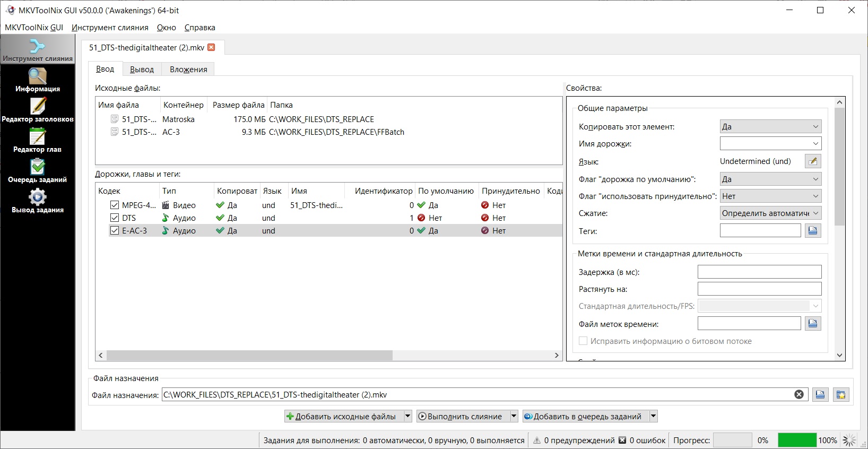This screenshot has height=449, width=868.
Task: Click the language edit pencil icon
Action: [x=813, y=161]
